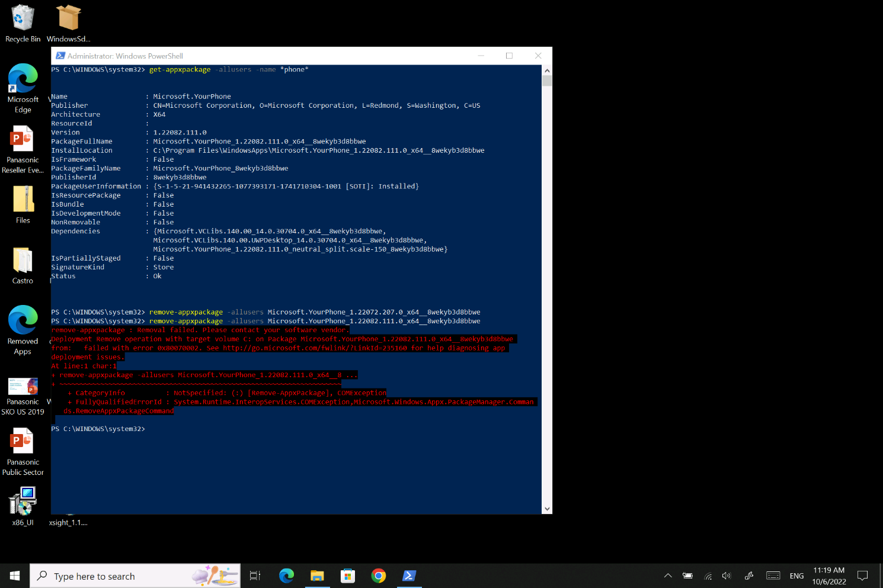Click the PackageFullName value line
This screenshot has width=883, height=588.
coord(260,142)
